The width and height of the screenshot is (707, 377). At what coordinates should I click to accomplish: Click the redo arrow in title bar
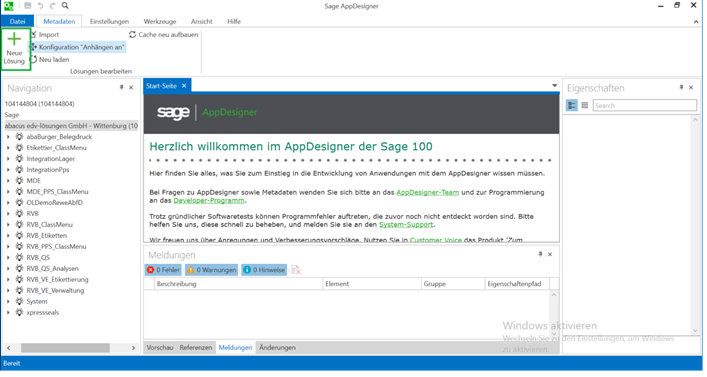tap(52, 6)
